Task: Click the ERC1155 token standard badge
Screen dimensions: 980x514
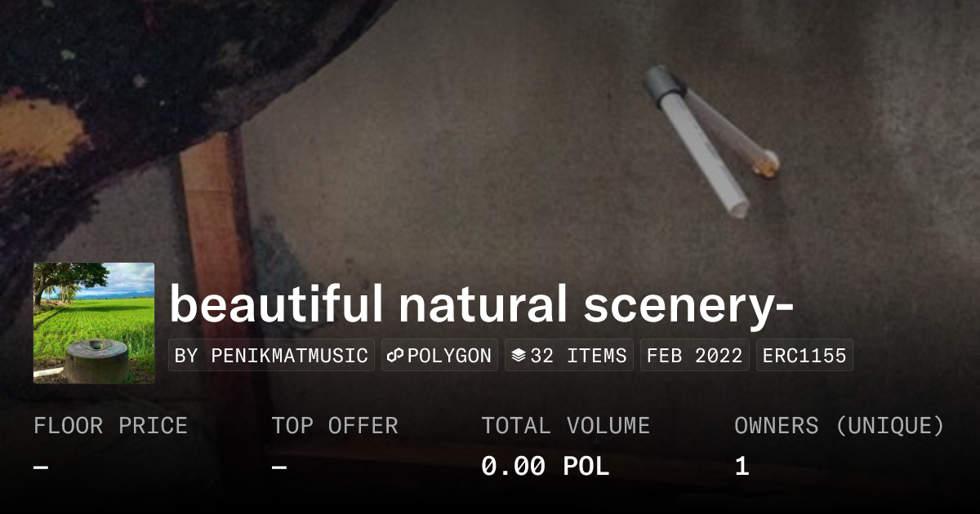Action: point(805,356)
